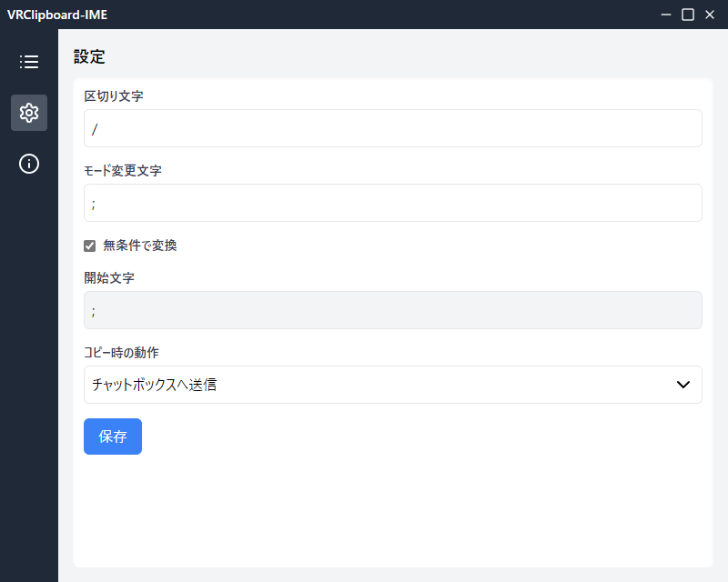Screen dimensions: 728x582
Task: Click the モード変更文字 field label
Action: pos(123,170)
